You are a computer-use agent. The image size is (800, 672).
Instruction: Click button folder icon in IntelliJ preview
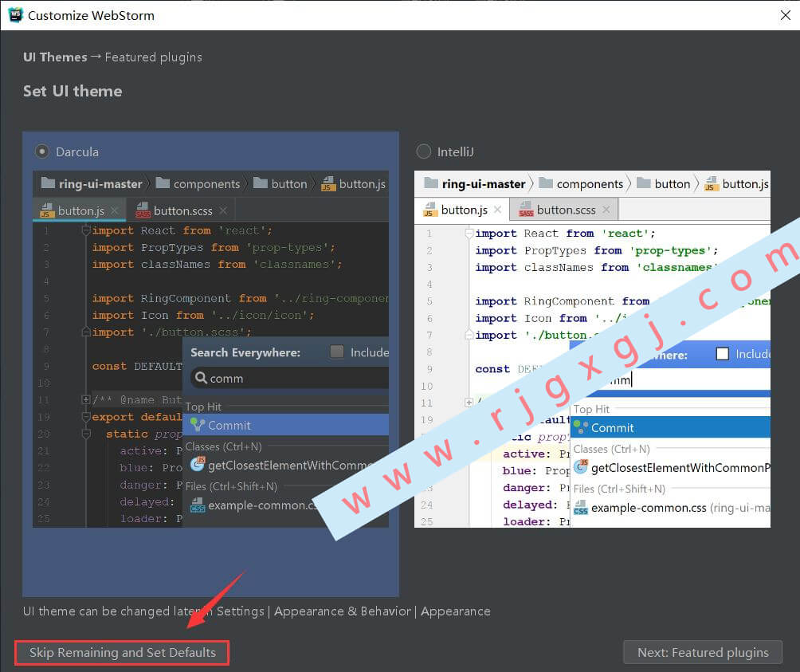point(644,183)
